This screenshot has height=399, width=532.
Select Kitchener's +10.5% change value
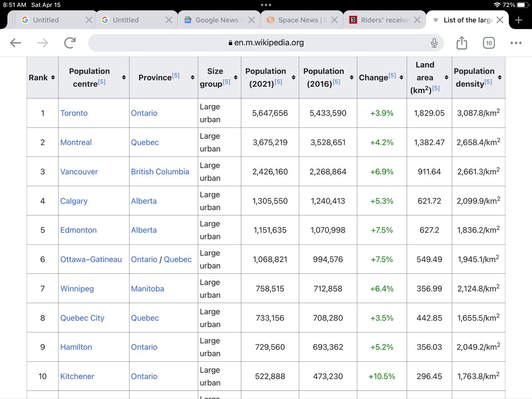point(382,376)
